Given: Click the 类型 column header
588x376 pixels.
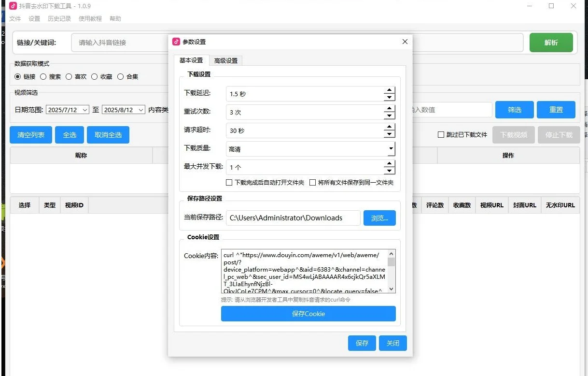Looking at the screenshot, I should [50, 205].
